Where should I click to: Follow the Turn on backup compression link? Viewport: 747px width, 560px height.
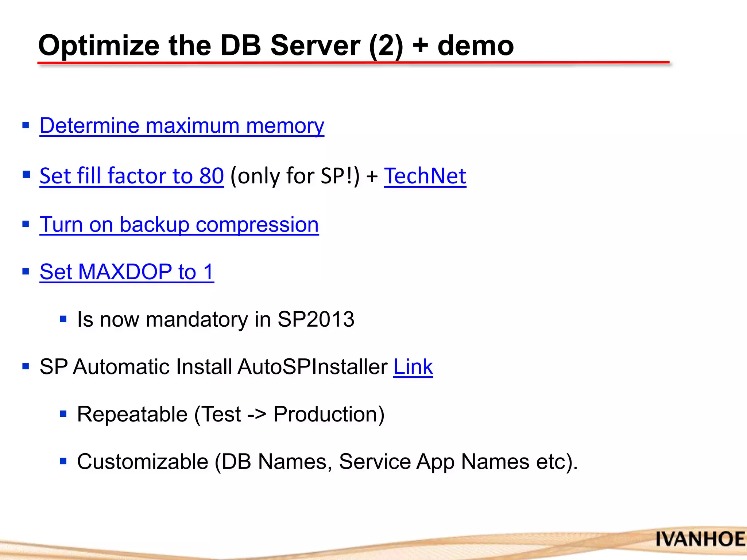click(x=179, y=225)
